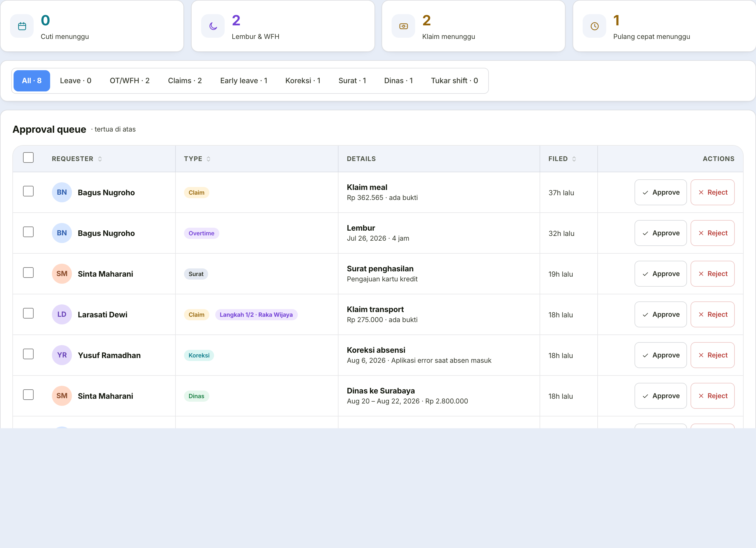Image resolution: width=756 pixels, height=548 pixels.
Task: Click the money icon on Klaim menunggu card
Action: [403, 26]
